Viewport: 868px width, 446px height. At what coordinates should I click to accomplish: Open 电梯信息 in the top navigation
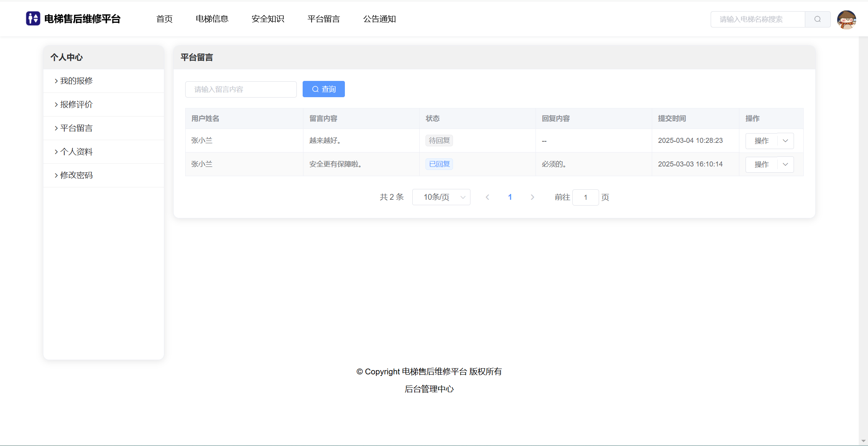[x=212, y=19]
